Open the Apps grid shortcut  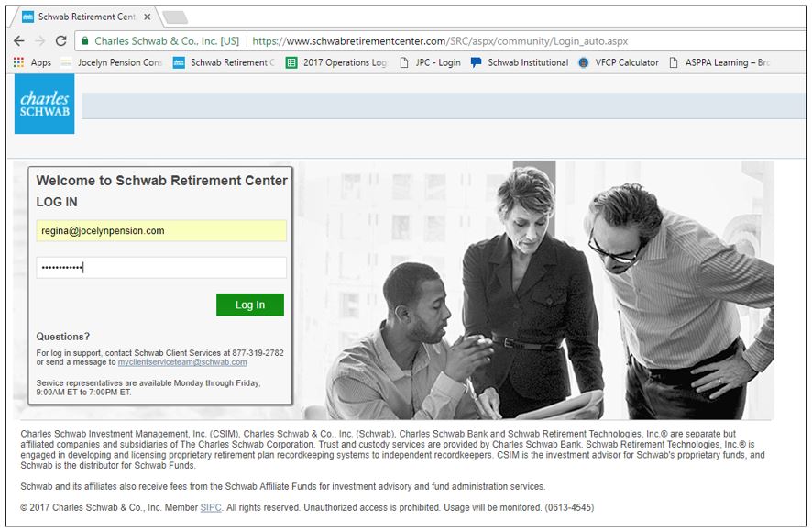click(32, 62)
